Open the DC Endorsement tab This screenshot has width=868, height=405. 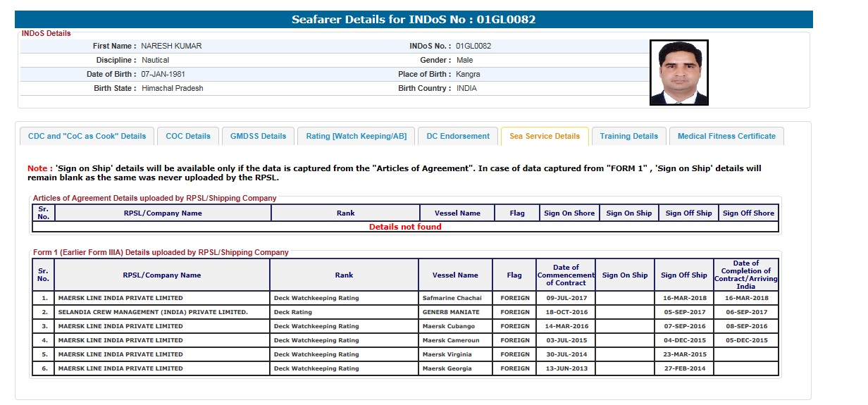click(x=458, y=137)
